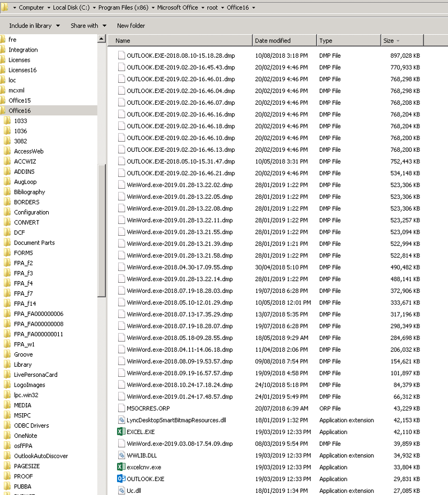The height and width of the screenshot is (495, 448).
Task: Click the OUTLOOK.EXE-2018.08.10 dump file icon
Action: 122,55
